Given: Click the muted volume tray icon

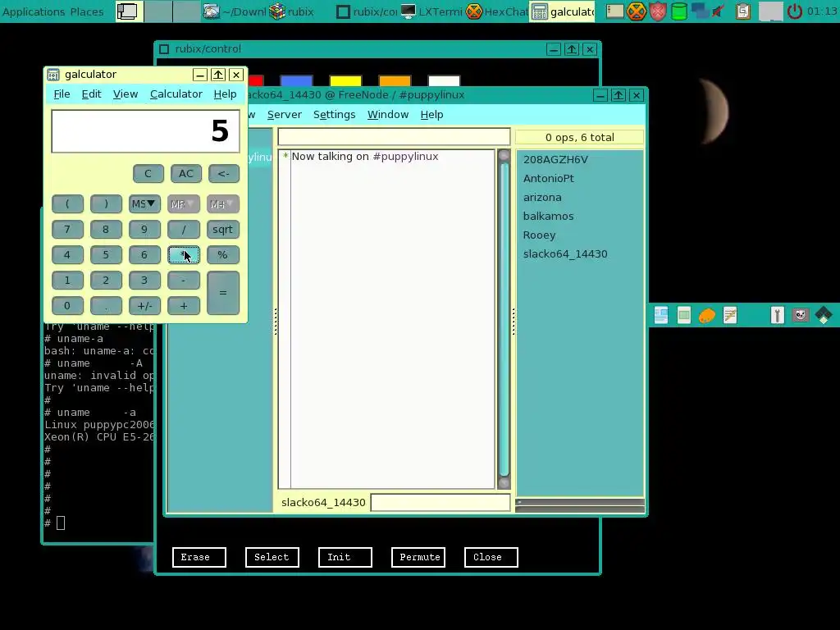Looking at the screenshot, I should tap(719, 11).
